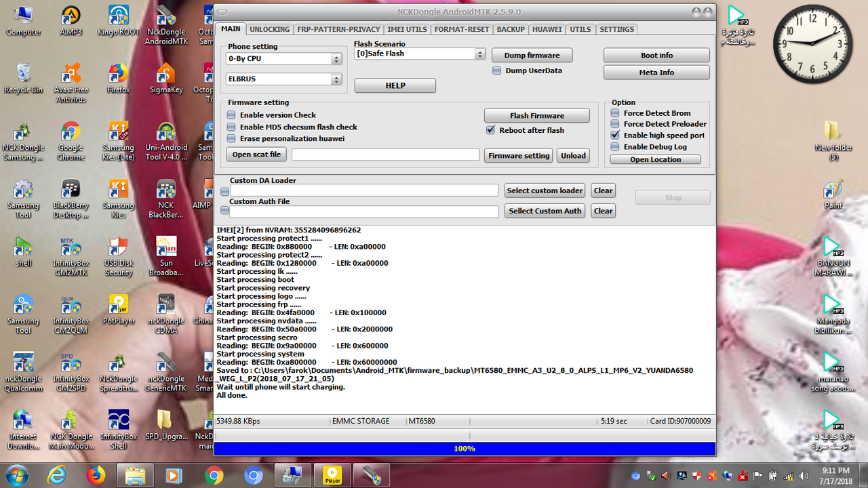
Task: Uncheck Reboot after flash
Action: pyautogui.click(x=491, y=130)
